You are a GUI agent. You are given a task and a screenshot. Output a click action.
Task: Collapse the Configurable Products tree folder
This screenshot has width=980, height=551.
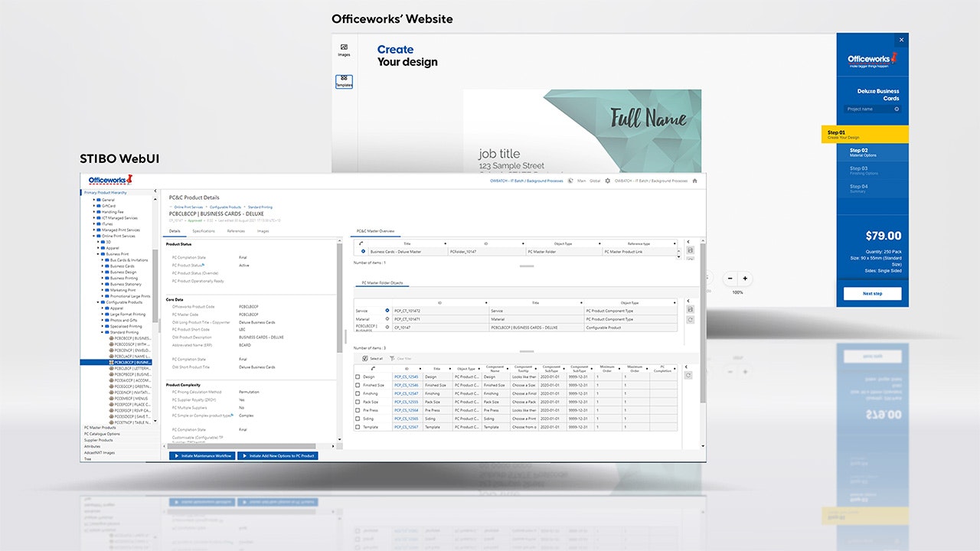(x=99, y=302)
